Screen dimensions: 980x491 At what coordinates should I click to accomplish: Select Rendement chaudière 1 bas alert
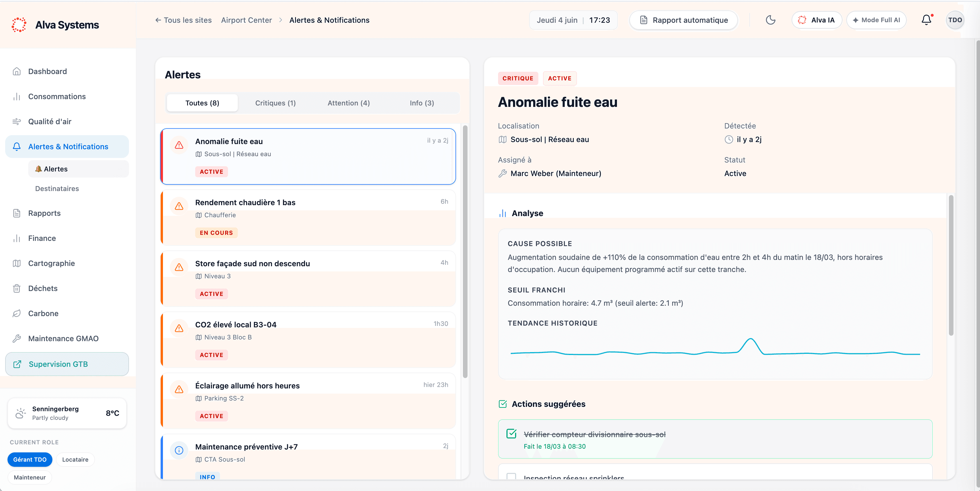(308, 218)
